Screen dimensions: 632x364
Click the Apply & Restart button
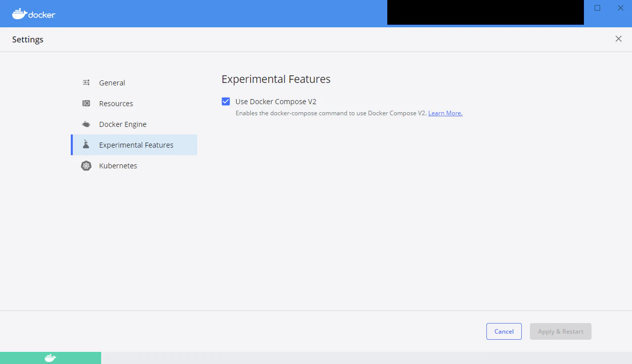[561, 331]
